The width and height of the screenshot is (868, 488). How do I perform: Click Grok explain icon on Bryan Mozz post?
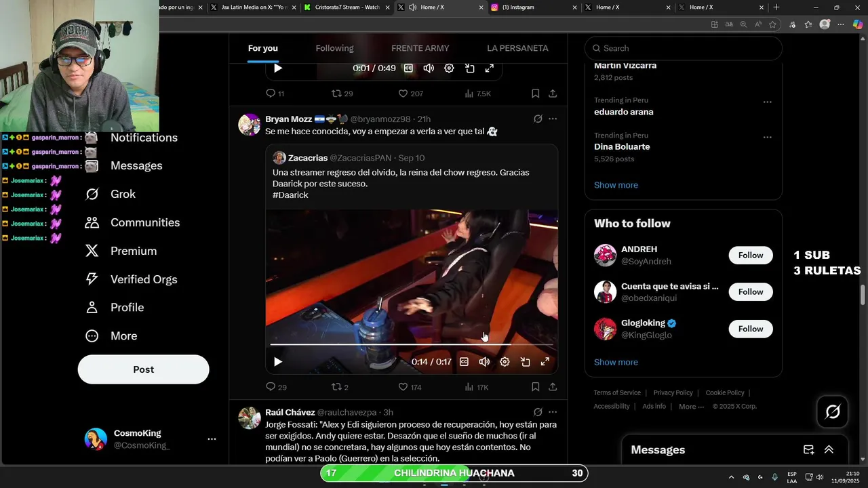point(538,119)
